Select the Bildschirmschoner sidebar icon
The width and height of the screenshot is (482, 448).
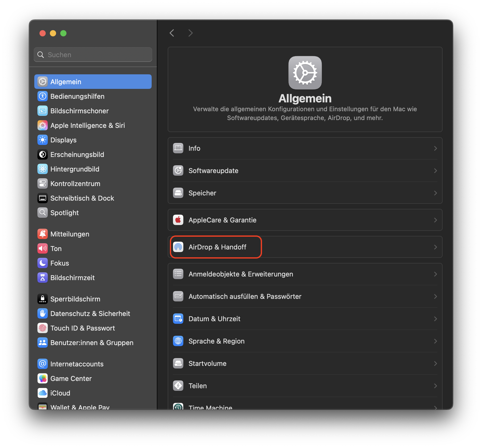point(43,111)
